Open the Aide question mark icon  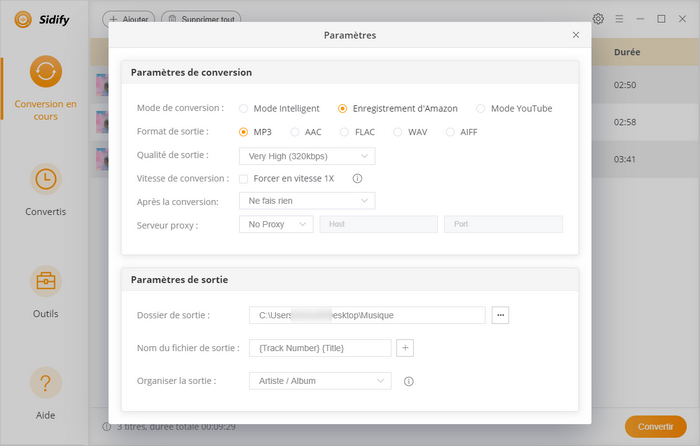pos(45,383)
